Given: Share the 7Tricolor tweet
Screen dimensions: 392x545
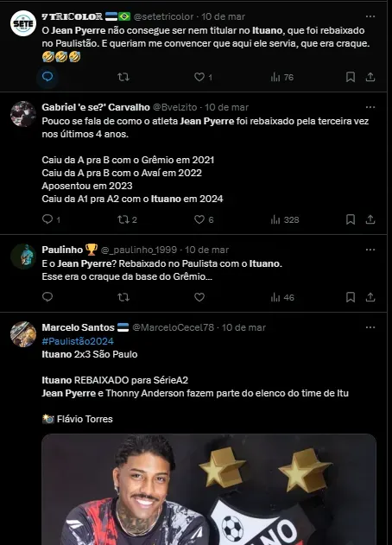Looking at the screenshot, I should click(x=370, y=77).
